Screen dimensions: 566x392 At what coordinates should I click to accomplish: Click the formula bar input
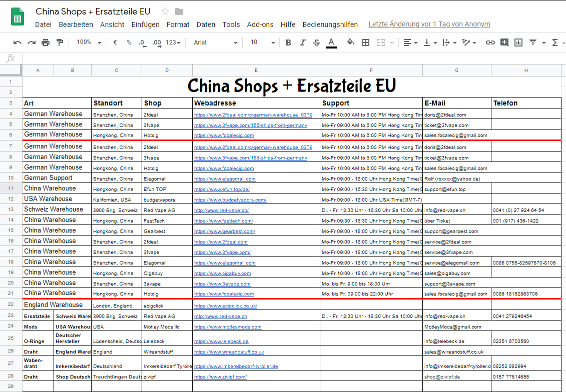tap(293, 58)
